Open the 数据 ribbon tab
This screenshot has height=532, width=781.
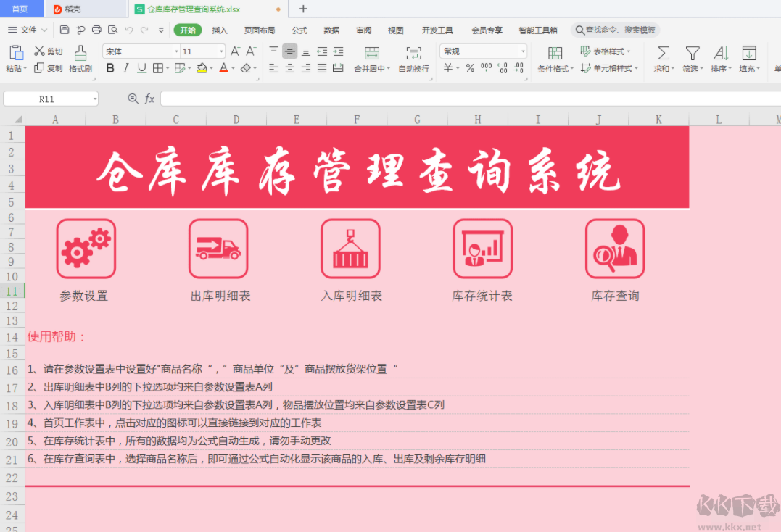coord(331,30)
